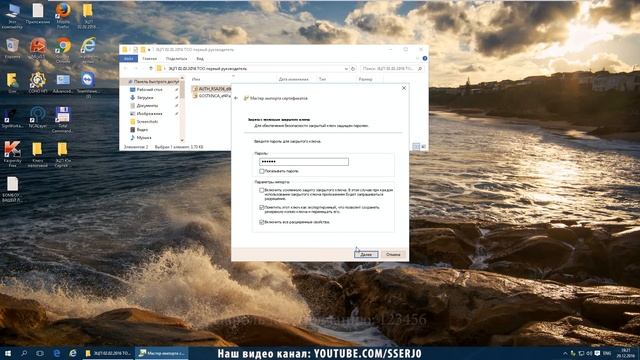The width and height of the screenshot is (640, 360).
Task: Select the AUTH_RSA256 file in Explorer
Action: point(211,88)
